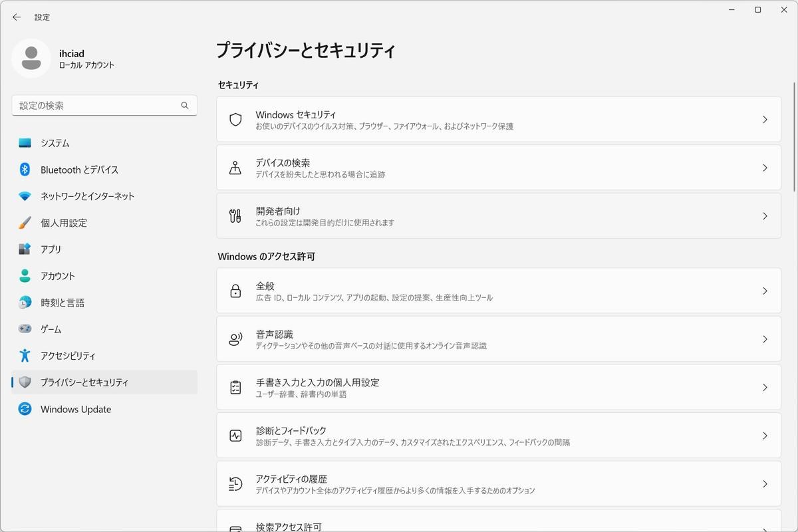Click the アカウント person icon in the sidebar
Viewport: 798px width, 532px height.
[x=25, y=276]
